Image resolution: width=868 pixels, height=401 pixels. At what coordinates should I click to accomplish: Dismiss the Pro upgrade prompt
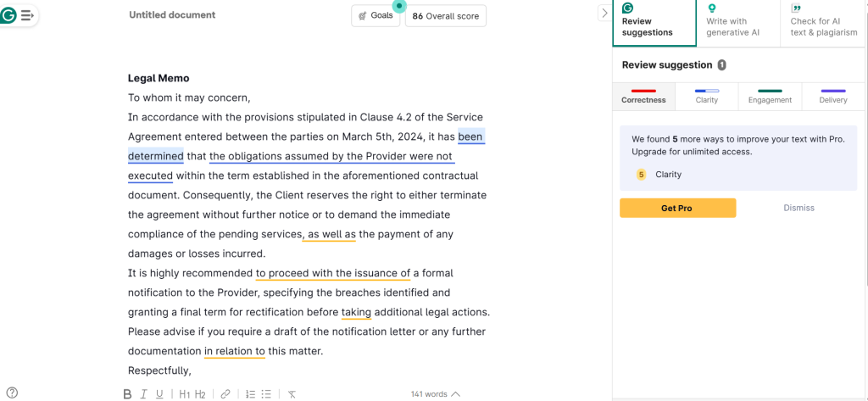(798, 208)
